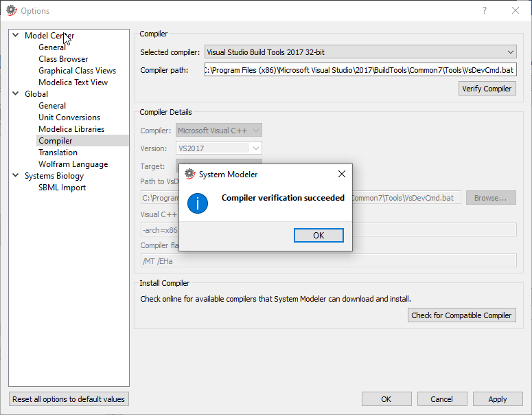Viewport: 532px width, 415px height.
Task: Select Class Browser in the options tree
Action: (x=63, y=59)
